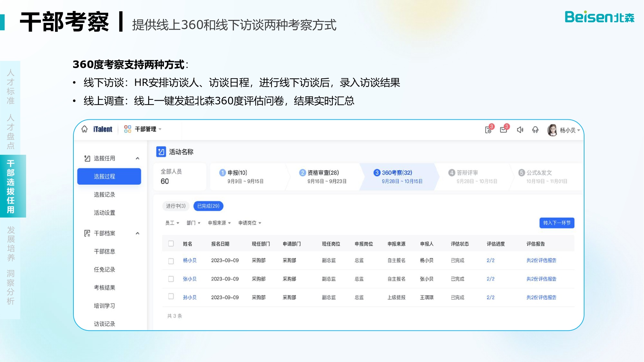This screenshot has height=362, width=644.
Task: Toggle the select-all checkbox in table header
Action: tap(171, 244)
